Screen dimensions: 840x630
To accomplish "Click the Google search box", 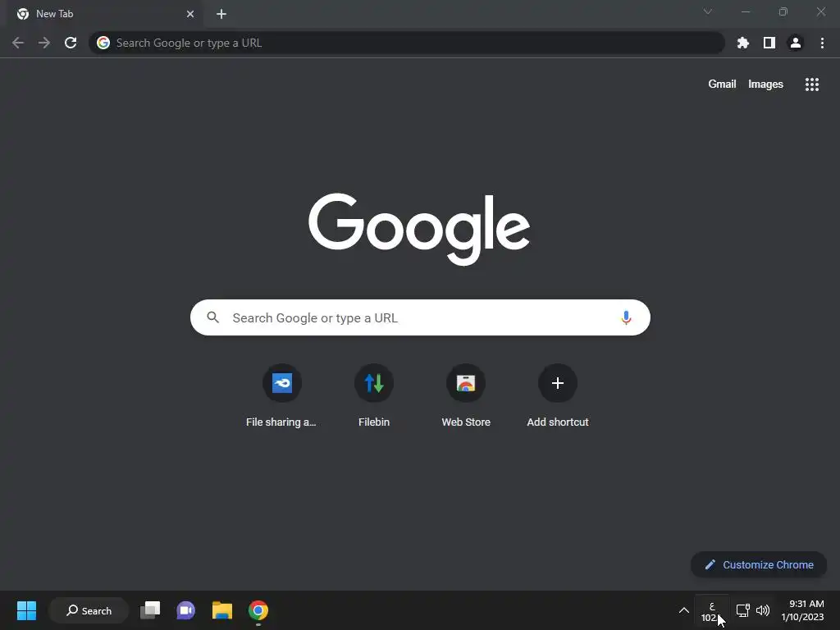I will coord(420,317).
